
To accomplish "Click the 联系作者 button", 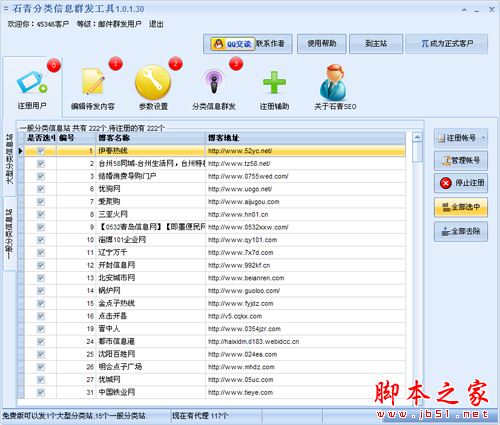I will pyautogui.click(x=270, y=44).
